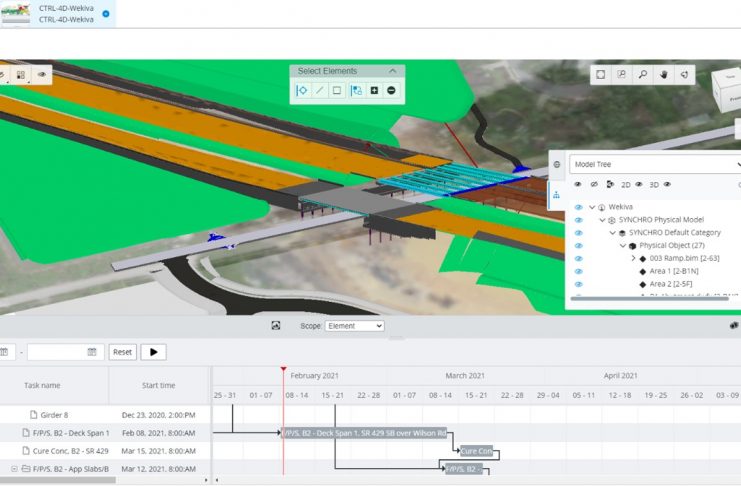Switch to the CTRL-4D-Wekiva tab
The width and height of the screenshot is (741, 486).
tap(68, 13)
